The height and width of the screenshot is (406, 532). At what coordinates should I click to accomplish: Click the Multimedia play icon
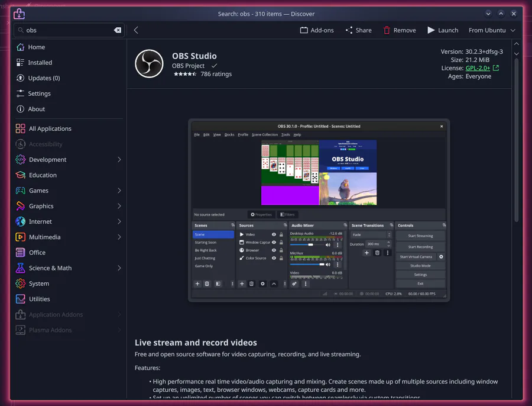20,237
